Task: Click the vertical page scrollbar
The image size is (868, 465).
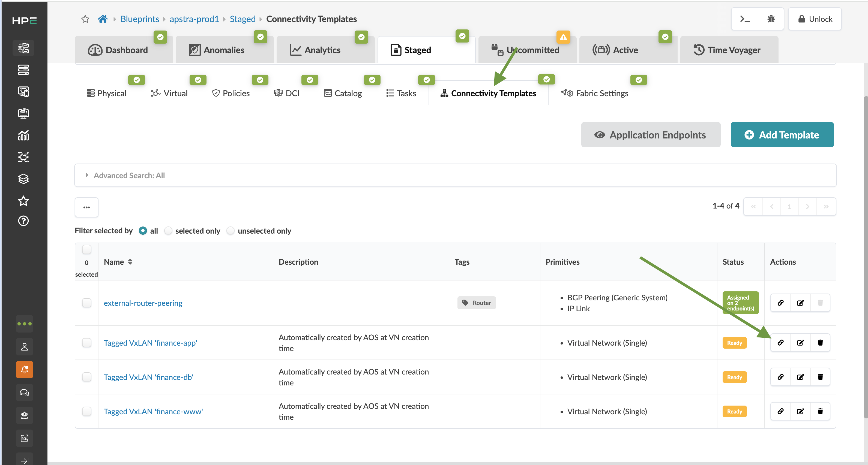Action: pos(865,258)
